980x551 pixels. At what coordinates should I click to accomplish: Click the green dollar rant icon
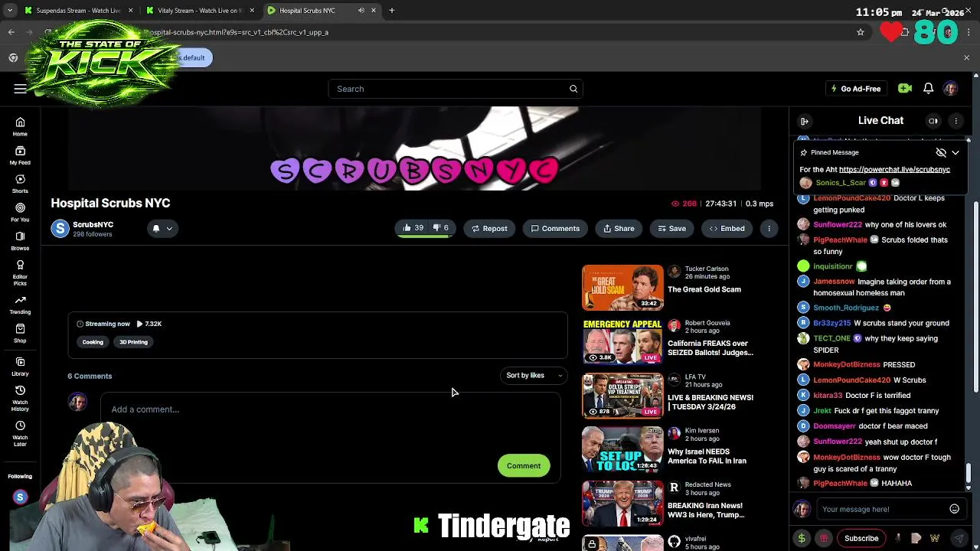point(802,538)
